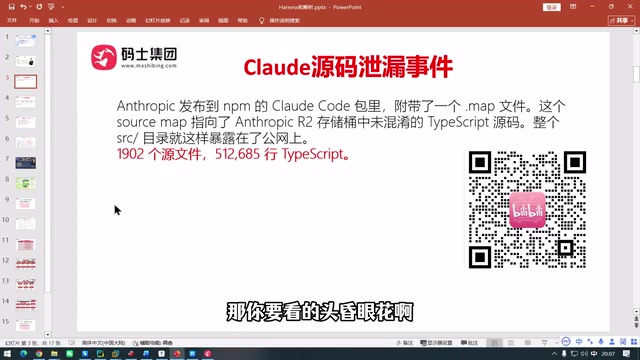Screen dimensions: 640x360
Task: Switch to the 动画 (Animations) tab
Action: [131, 20]
